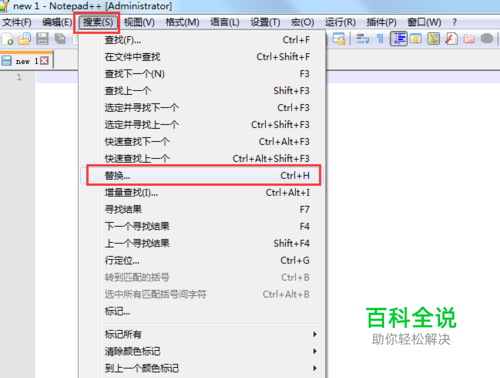Expand the 清除颜色标记 submenu
The width and height of the screenshot is (500, 378).
(203, 351)
